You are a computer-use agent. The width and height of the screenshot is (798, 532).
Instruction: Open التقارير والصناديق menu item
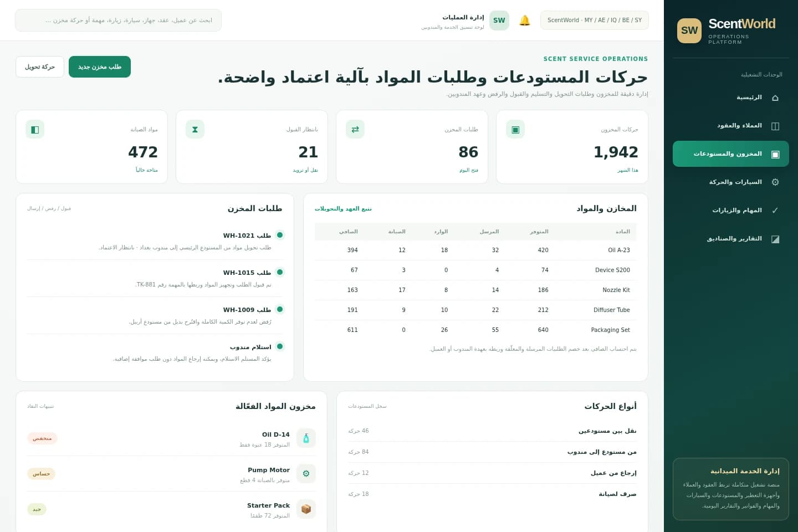[731, 239]
